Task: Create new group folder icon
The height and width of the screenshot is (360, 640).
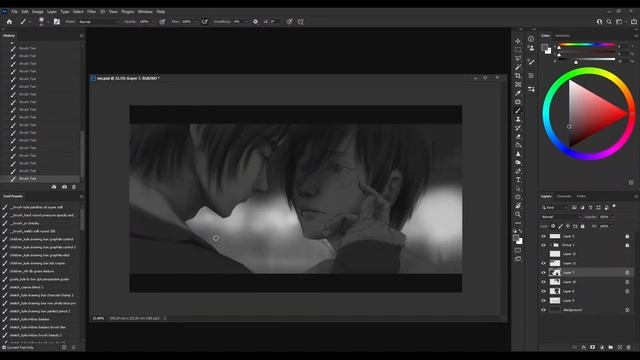Action: pyautogui.click(x=611, y=347)
